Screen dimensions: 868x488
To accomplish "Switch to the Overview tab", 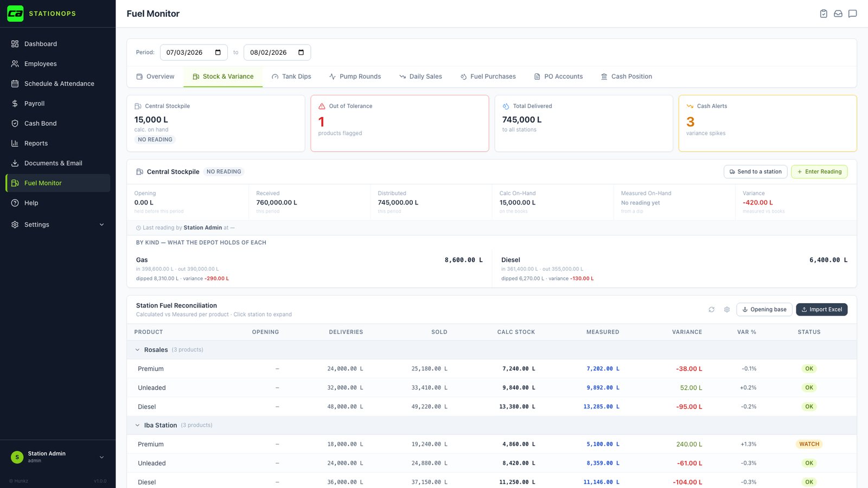I will pyautogui.click(x=155, y=76).
